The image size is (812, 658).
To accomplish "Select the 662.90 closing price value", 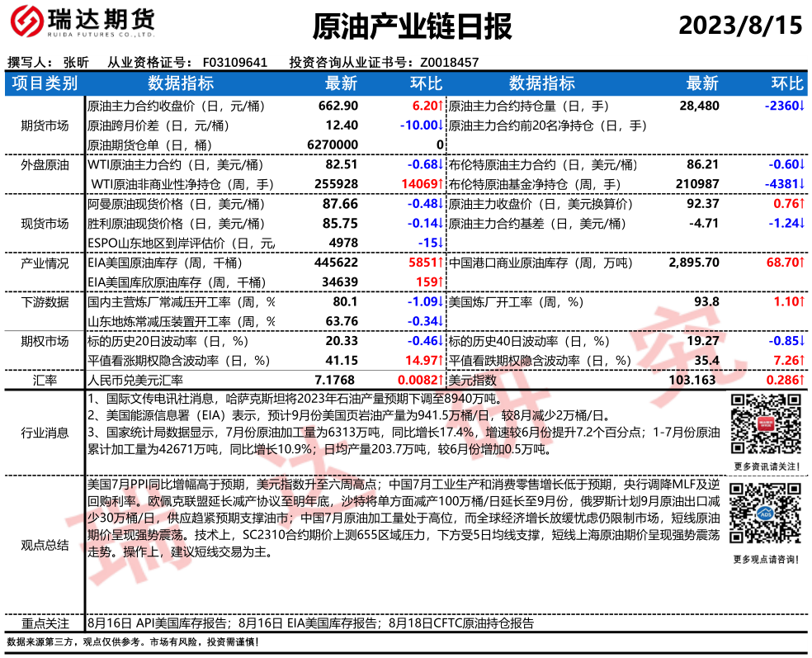I will click(338, 107).
